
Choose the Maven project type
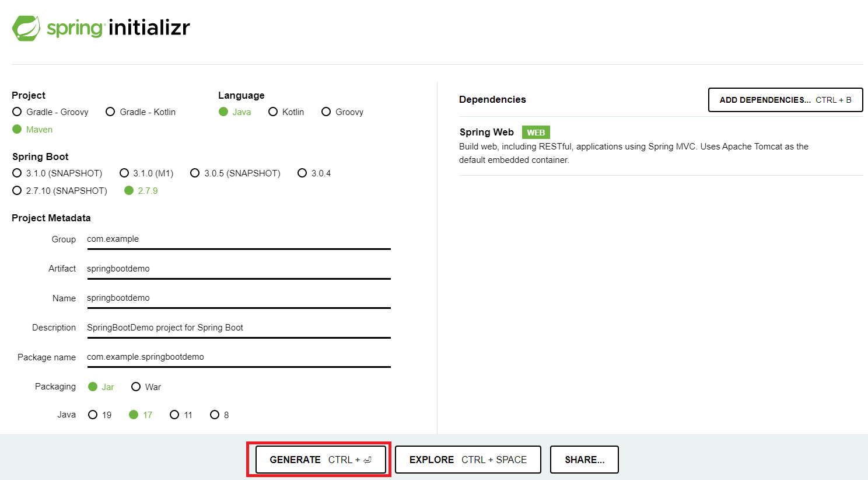click(32, 129)
